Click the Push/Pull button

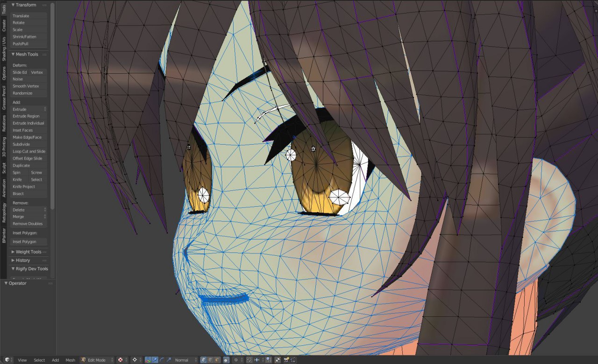pos(29,43)
